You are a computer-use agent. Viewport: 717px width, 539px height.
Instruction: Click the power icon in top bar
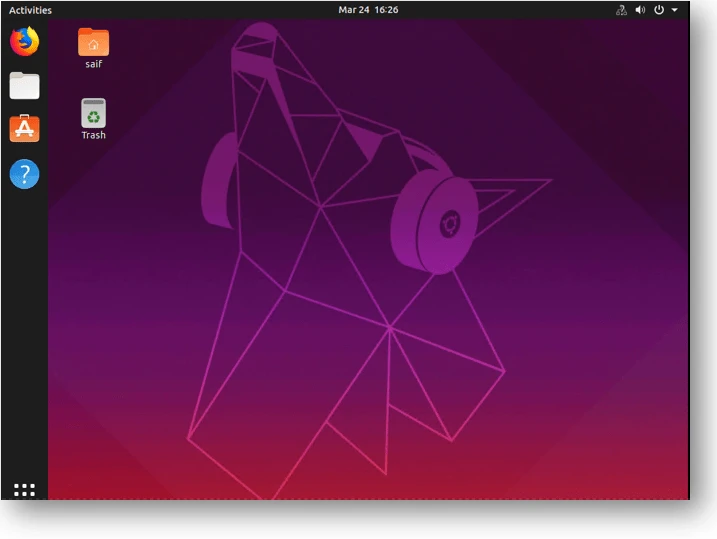[658, 10]
